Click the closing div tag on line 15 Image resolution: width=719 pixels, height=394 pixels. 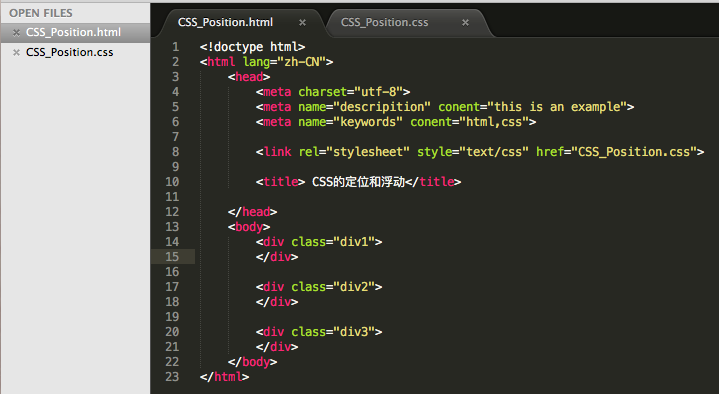point(277,257)
